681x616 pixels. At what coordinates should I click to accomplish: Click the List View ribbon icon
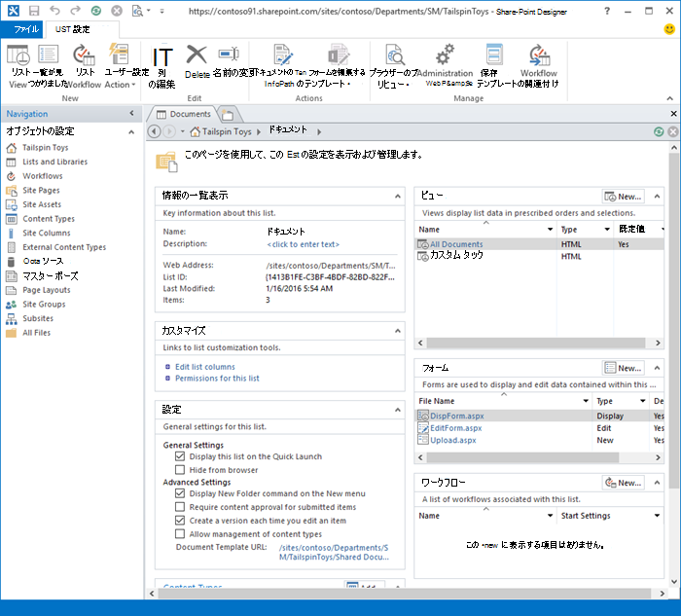[x=18, y=55]
